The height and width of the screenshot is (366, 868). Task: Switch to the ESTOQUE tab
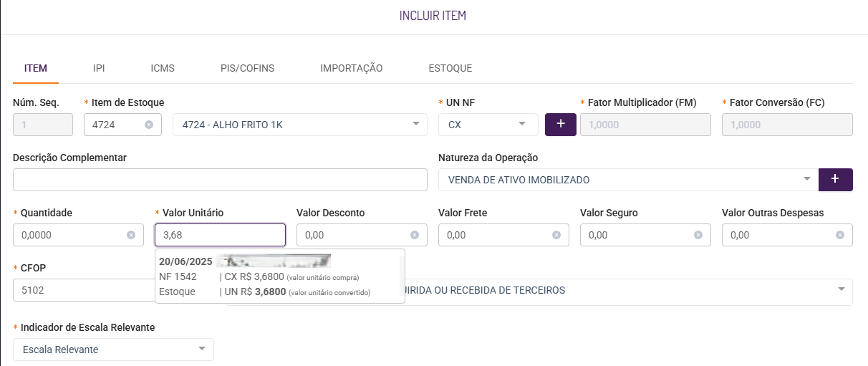tap(450, 69)
